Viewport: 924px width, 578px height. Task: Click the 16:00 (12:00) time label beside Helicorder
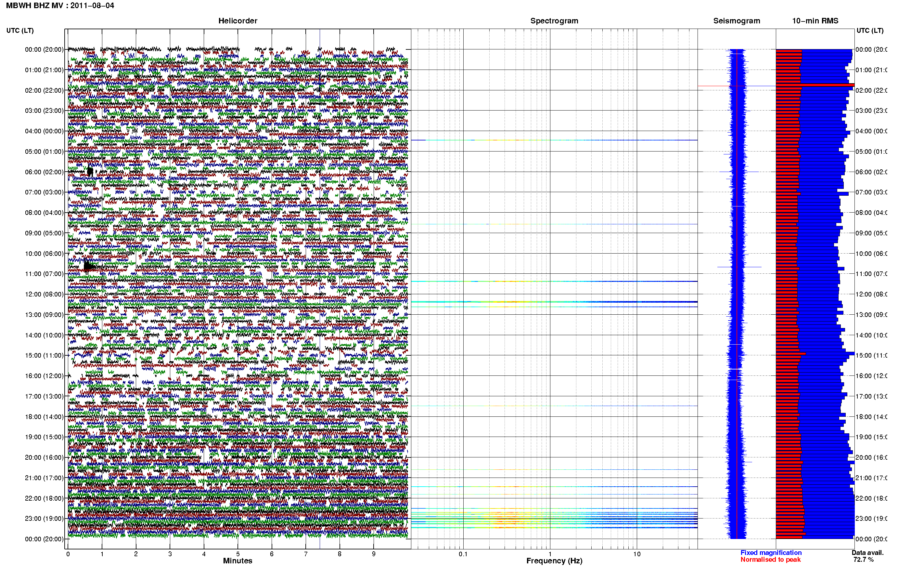pos(44,376)
